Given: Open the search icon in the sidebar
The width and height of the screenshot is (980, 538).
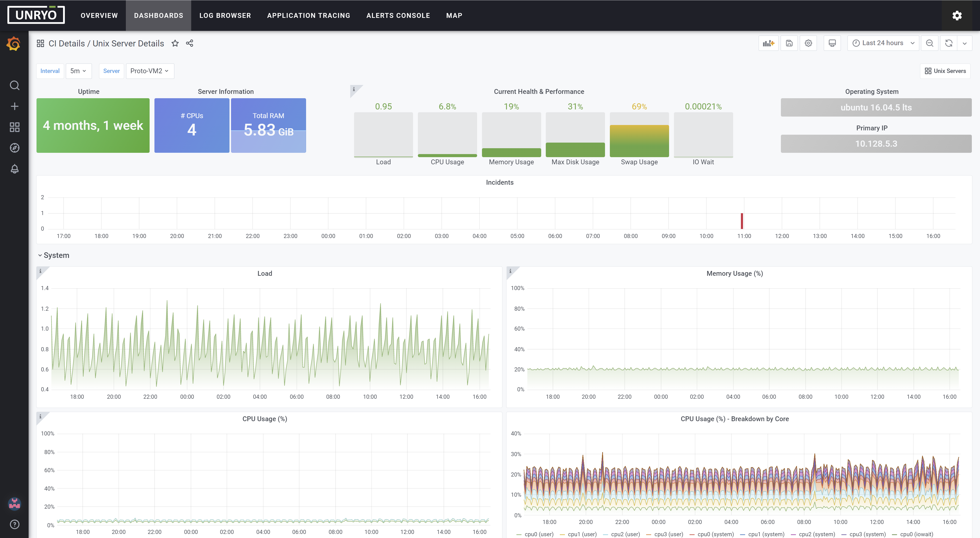Looking at the screenshot, I should tap(15, 85).
